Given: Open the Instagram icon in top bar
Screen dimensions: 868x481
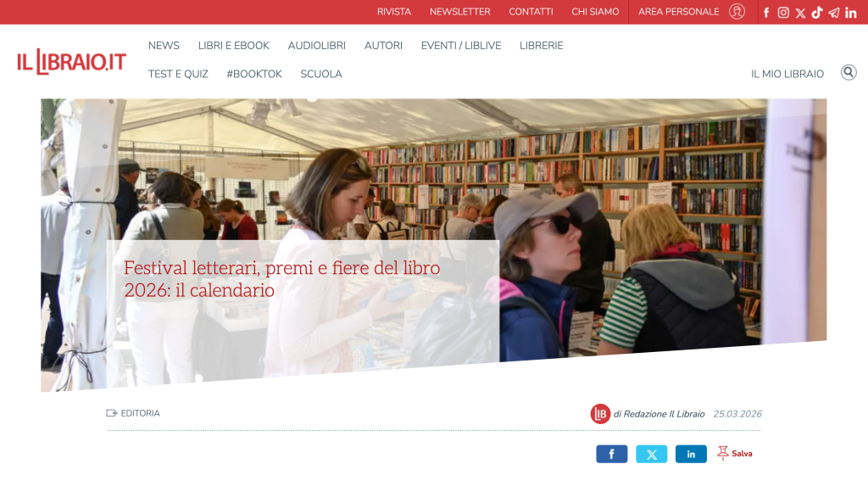Looking at the screenshot, I should point(783,13).
